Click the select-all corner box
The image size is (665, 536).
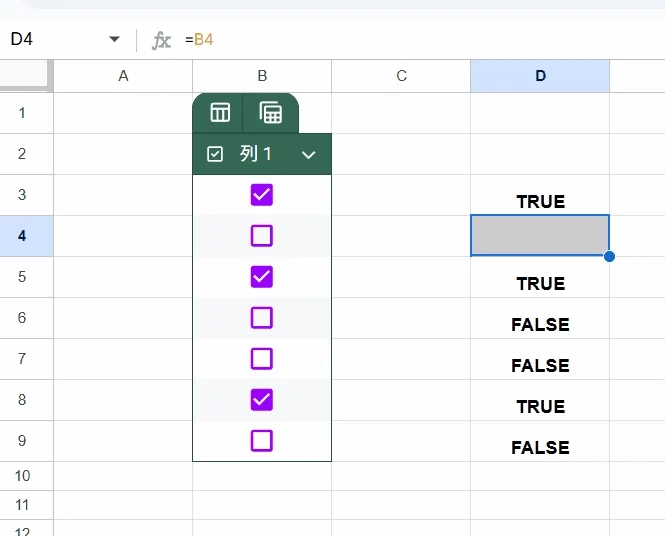click(x=25, y=75)
